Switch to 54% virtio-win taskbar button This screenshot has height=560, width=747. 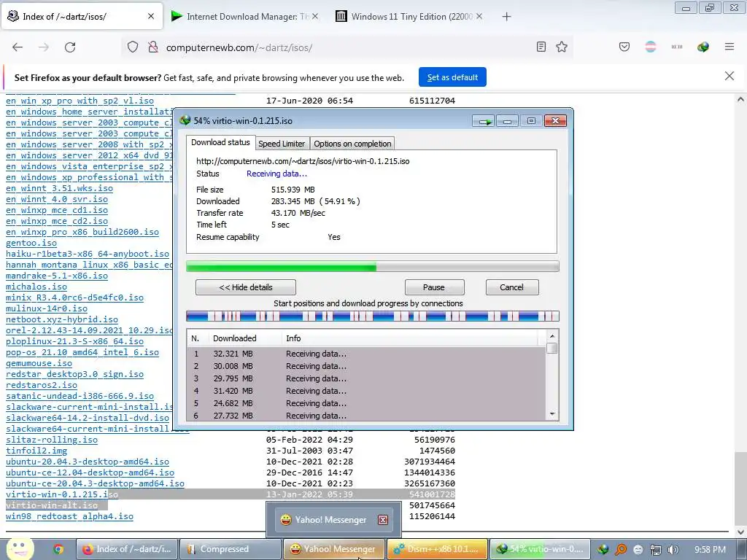[x=540, y=549]
